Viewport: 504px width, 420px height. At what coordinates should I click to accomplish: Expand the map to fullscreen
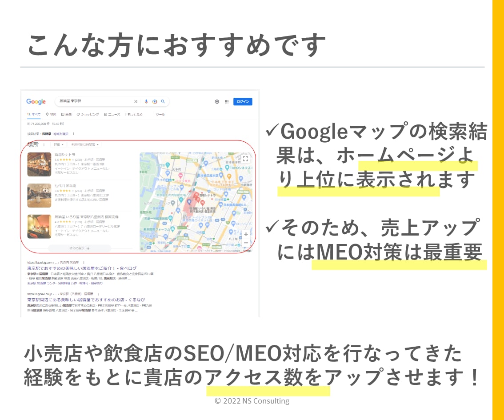(246, 158)
